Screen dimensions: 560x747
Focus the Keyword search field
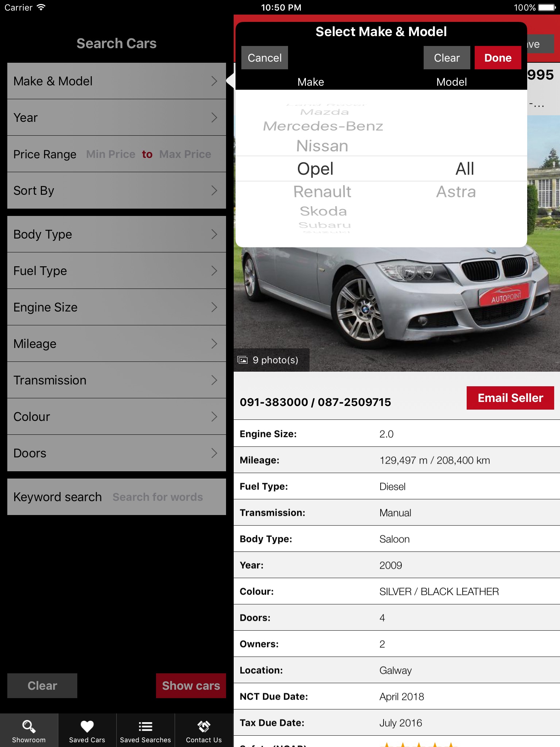click(x=157, y=497)
